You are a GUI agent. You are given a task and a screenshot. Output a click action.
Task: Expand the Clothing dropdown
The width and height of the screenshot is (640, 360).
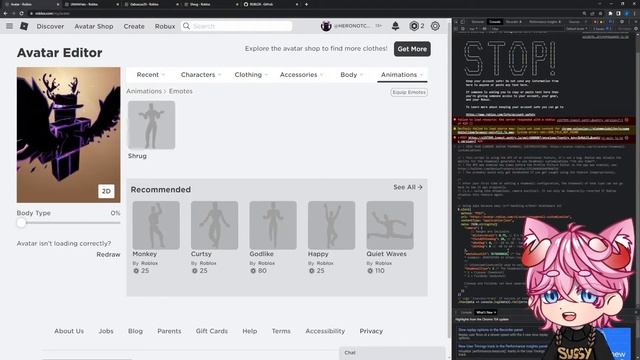click(x=251, y=75)
